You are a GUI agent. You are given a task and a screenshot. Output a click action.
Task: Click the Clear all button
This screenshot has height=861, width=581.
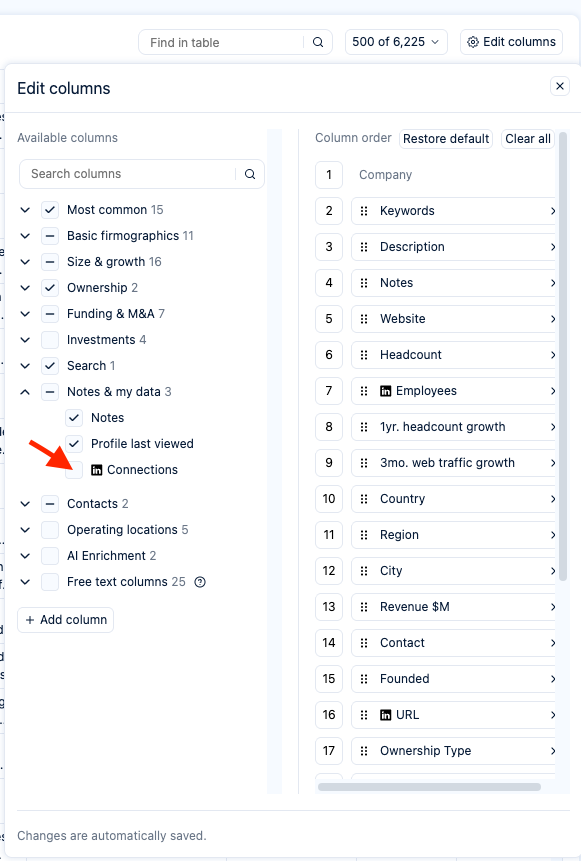(x=528, y=139)
